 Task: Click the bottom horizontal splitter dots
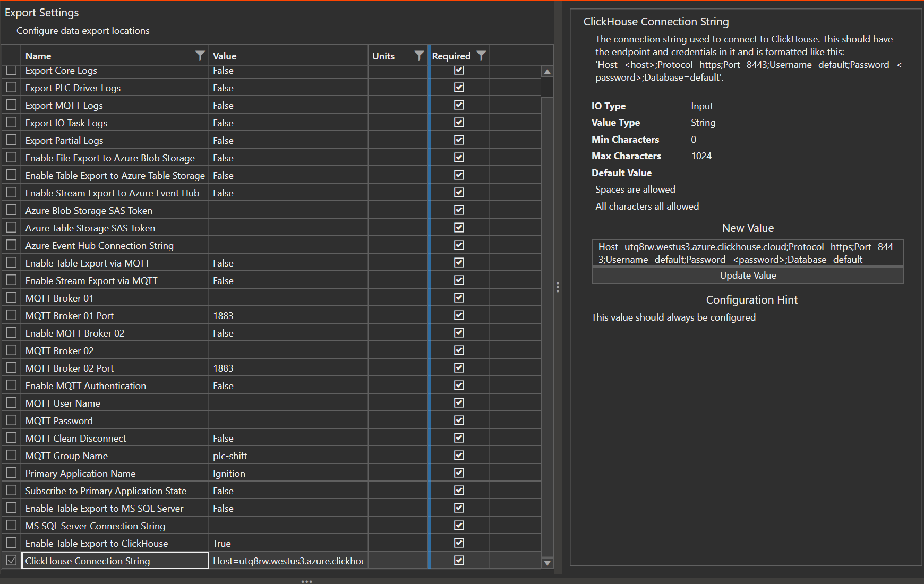(x=306, y=581)
